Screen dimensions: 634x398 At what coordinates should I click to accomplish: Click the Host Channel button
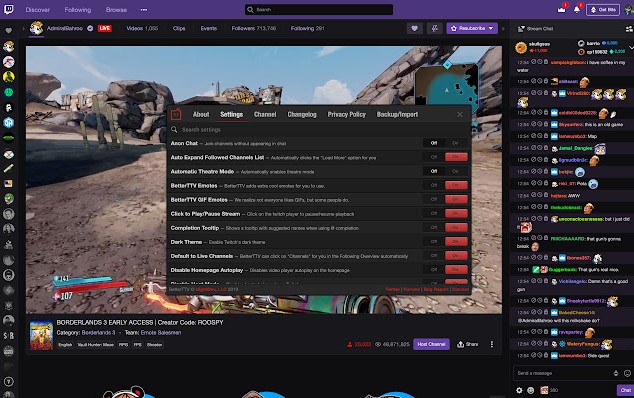[x=431, y=344]
